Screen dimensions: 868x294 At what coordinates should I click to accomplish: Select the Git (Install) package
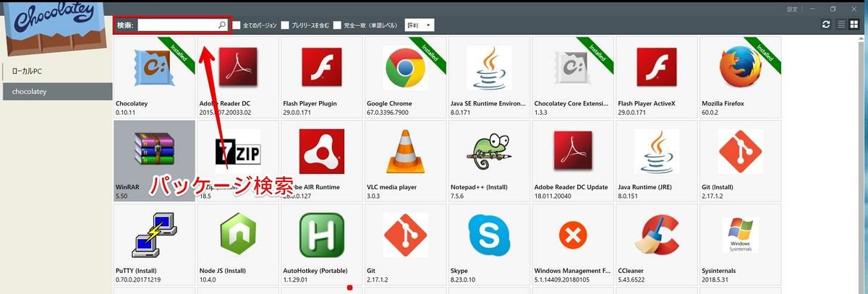[x=740, y=161]
